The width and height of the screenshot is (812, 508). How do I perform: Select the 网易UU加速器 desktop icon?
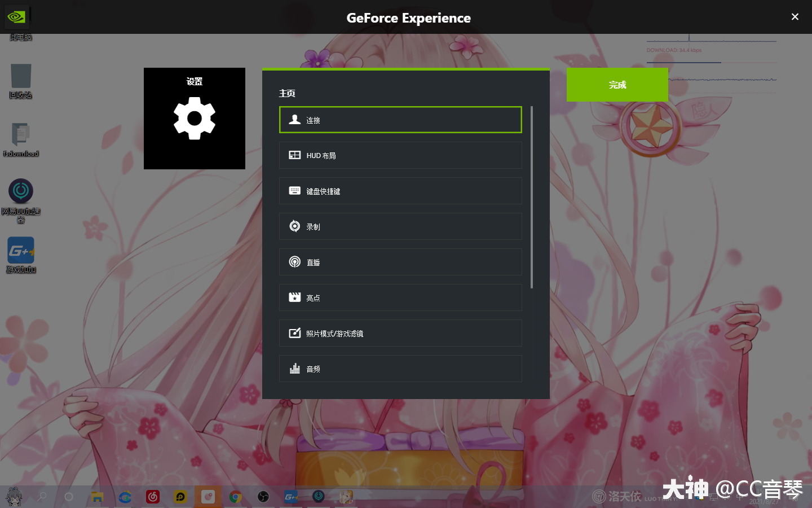(21, 201)
